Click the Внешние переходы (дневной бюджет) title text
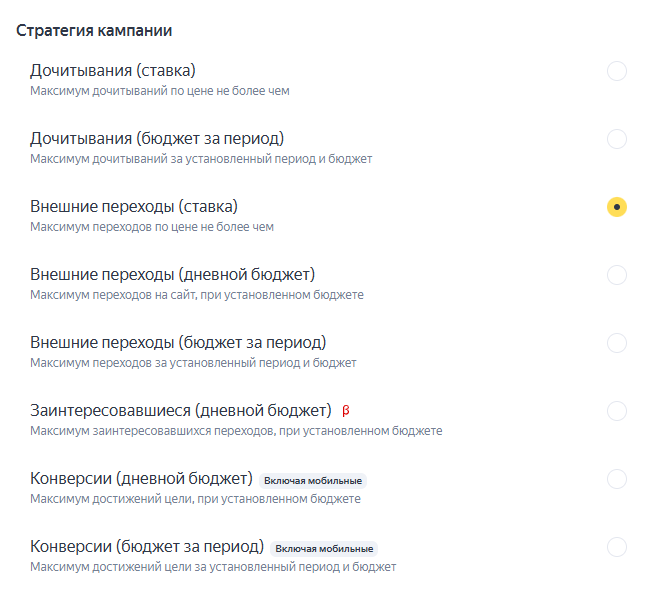This screenshot has height=598, width=657. pyautogui.click(x=173, y=275)
